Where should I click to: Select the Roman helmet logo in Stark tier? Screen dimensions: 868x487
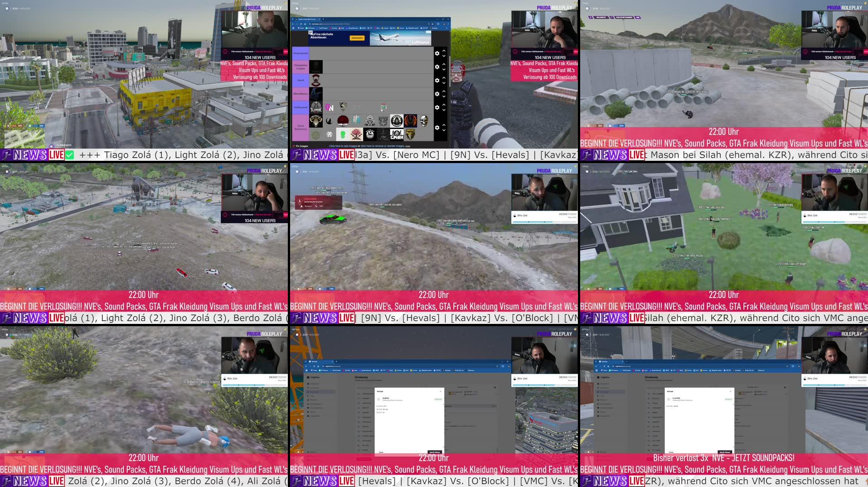(316, 80)
